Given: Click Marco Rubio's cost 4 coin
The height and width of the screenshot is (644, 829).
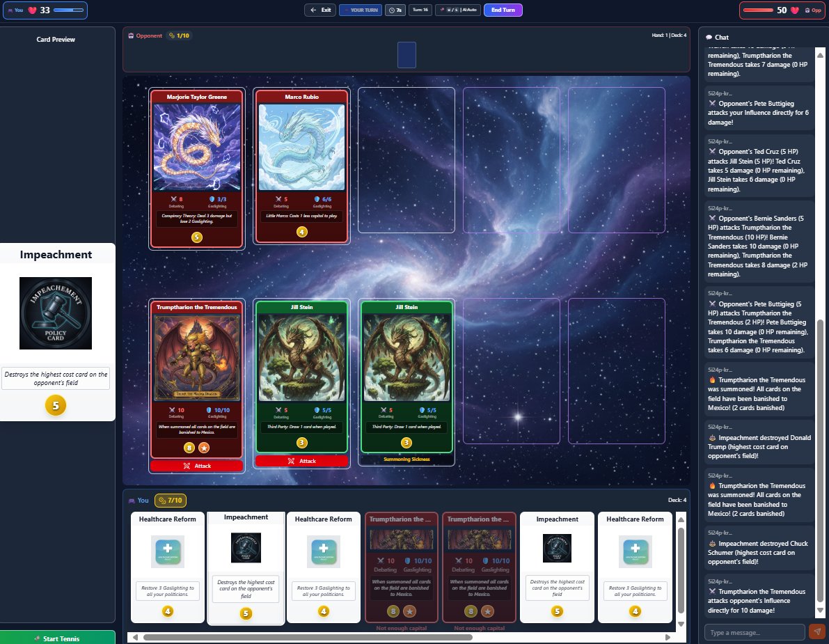Looking at the screenshot, I should (x=301, y=232).
